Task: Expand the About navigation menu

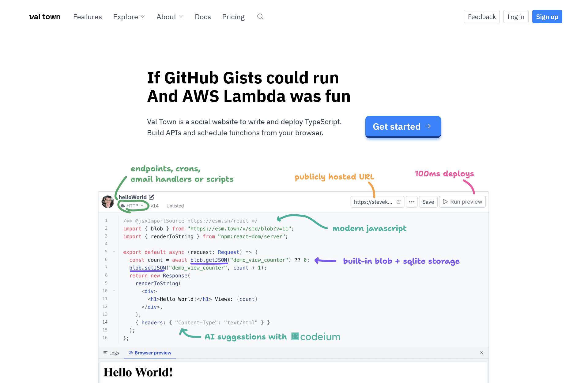Action: pyautogui.click(x=170, y=17)
